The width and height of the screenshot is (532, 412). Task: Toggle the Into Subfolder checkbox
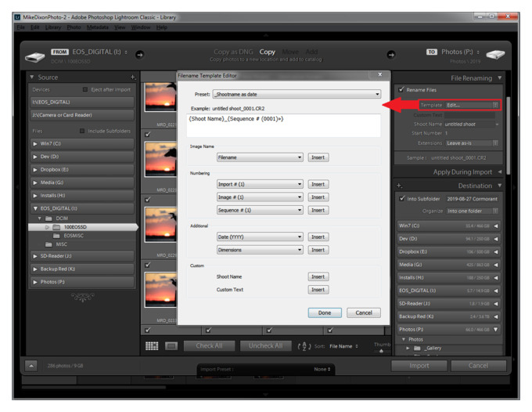click(x=402, y=198)
